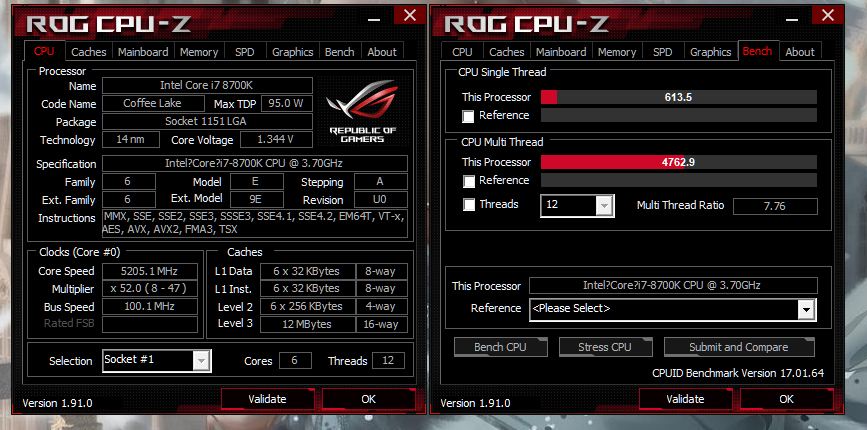Minimize the right CPU-Z Bench window
This screenshot has height=430, width=867.
point(792,18)
